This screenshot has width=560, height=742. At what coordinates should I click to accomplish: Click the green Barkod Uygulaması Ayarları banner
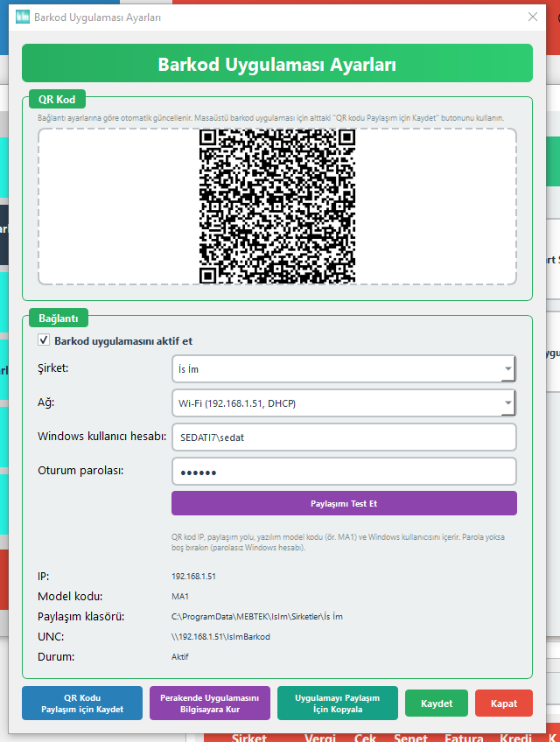277,63
